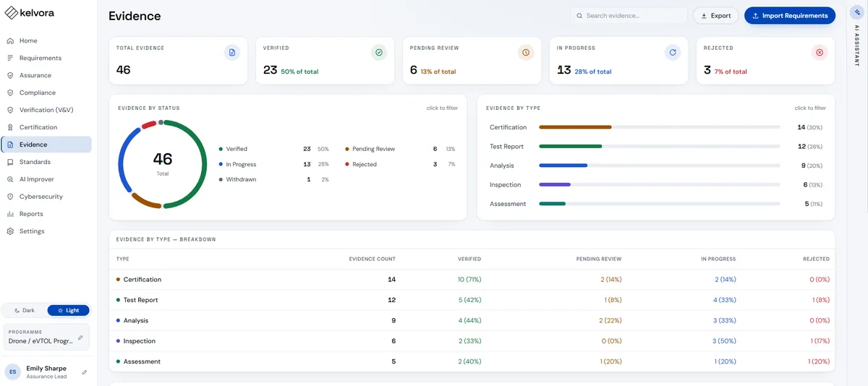Click Emily Sharpe user name
Image resolution: width=868 pixels, height=386 pixels.
coord(46,369)
